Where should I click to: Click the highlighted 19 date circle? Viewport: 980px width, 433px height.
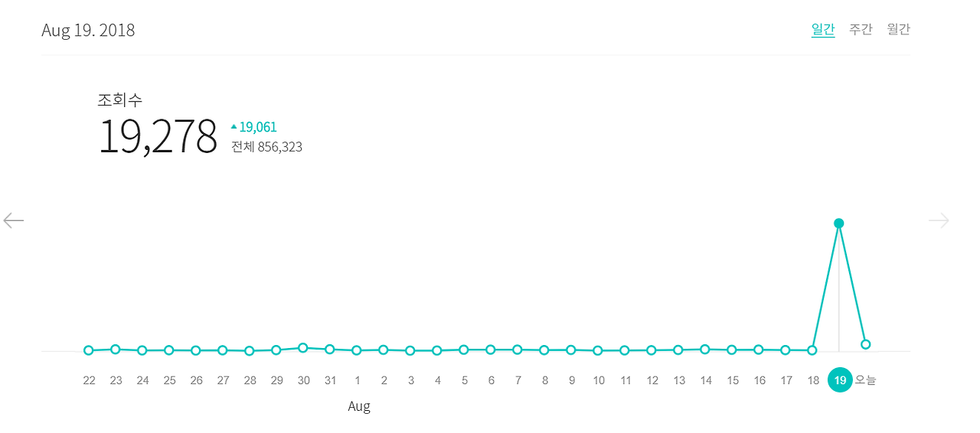point(840,379)
